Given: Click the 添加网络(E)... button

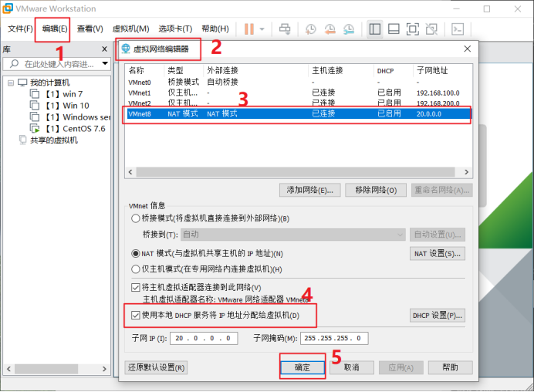Looking at the screenshot, I should 310,190.
